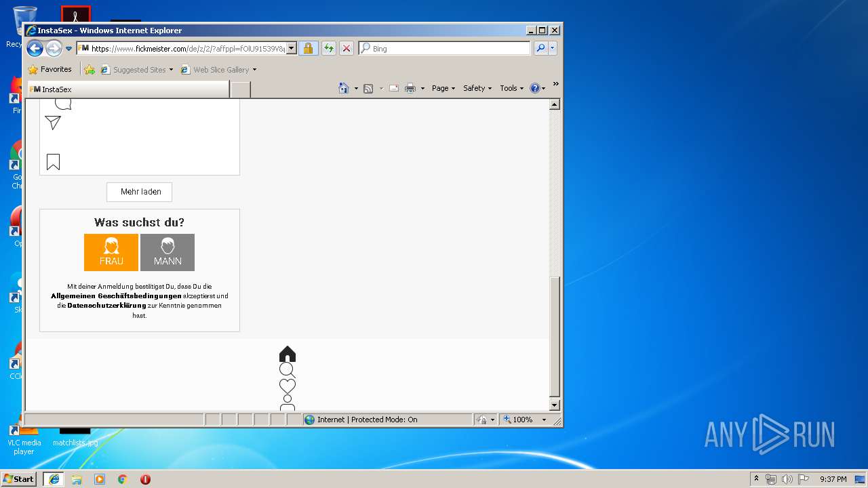Click the speech bubble comment icon
This screenshot has width=868, height=488.
(63, 104)
